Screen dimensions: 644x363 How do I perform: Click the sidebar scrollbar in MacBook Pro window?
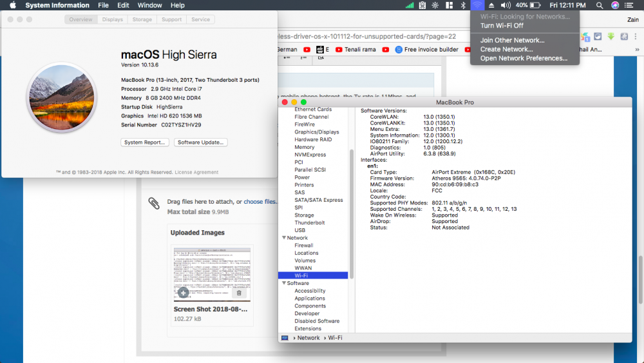click(x=351, y=214)
